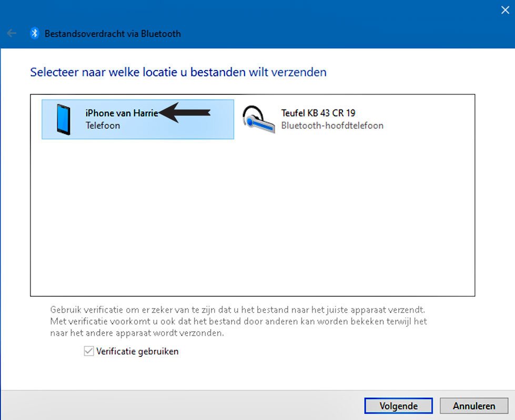Click the back arrow in the title bar
The height and width of the screenshot is (420, 515).
click(12, 33)
